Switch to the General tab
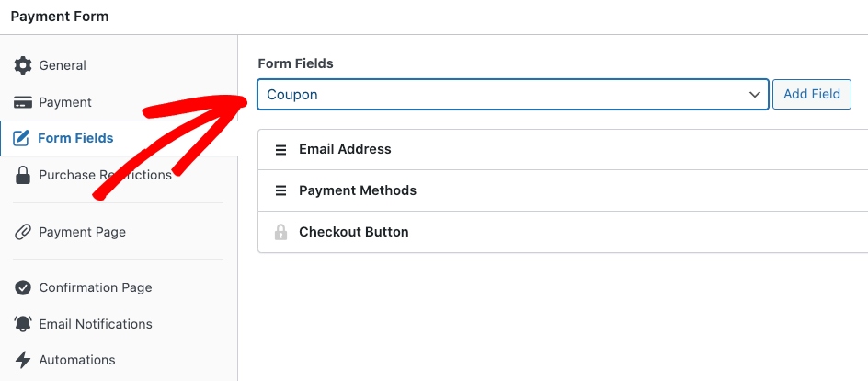This screenshot has height=381, width=868. pos(63,65)
